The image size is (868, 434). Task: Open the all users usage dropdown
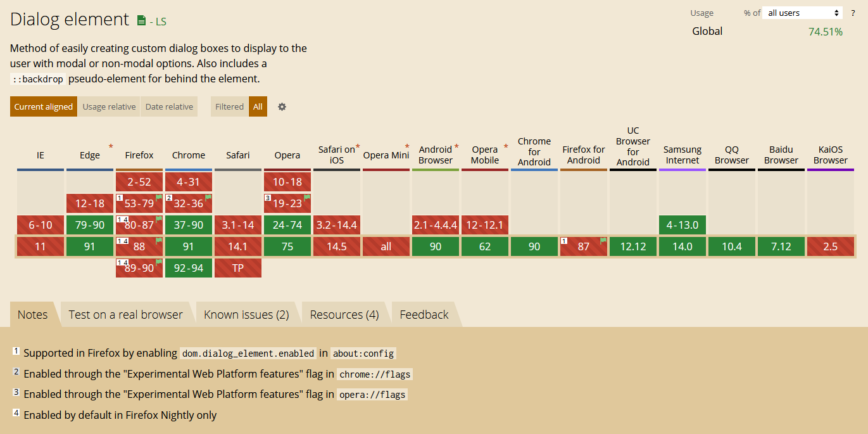[x=803, y=13]
